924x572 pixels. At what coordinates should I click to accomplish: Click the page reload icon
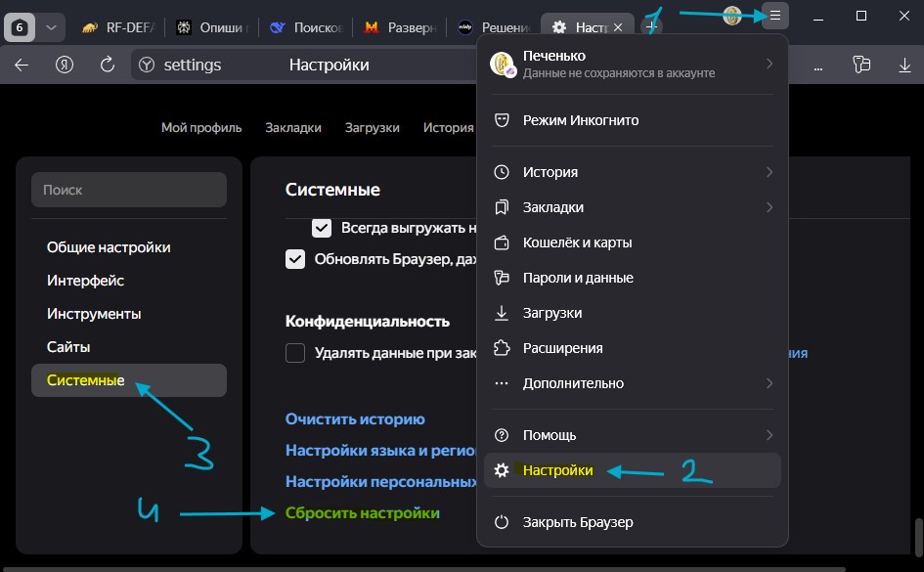tap(109, 66)
